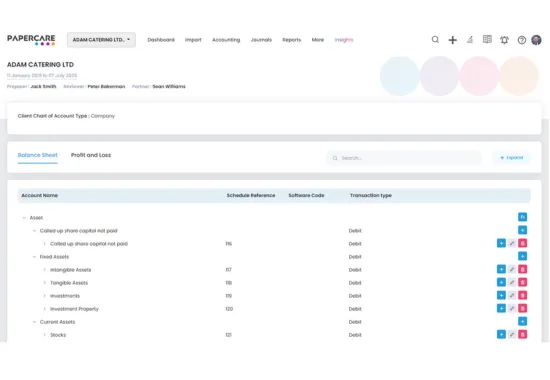
Task: Click the chart of accounts Search field
Action: 404,158
